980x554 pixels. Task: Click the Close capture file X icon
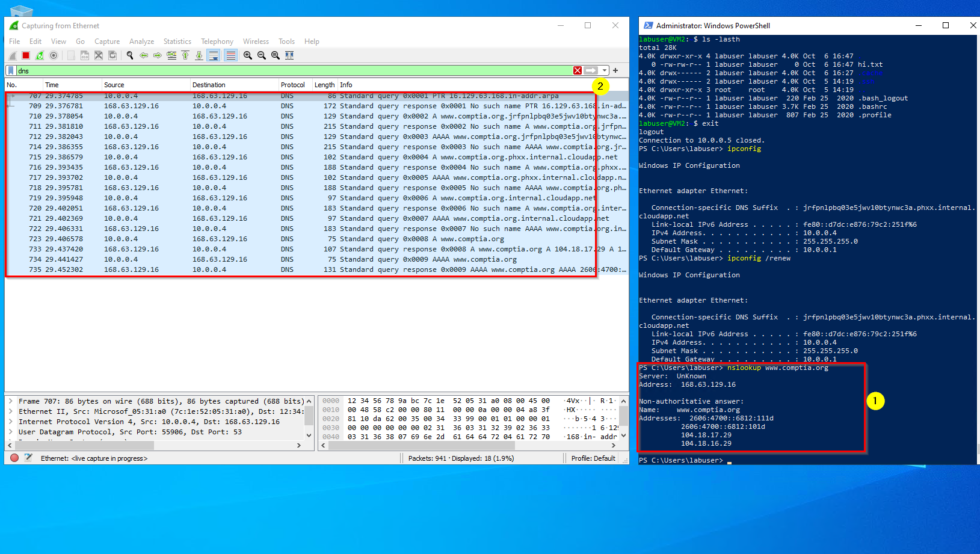pyautogui.click(x=99, y=55)
